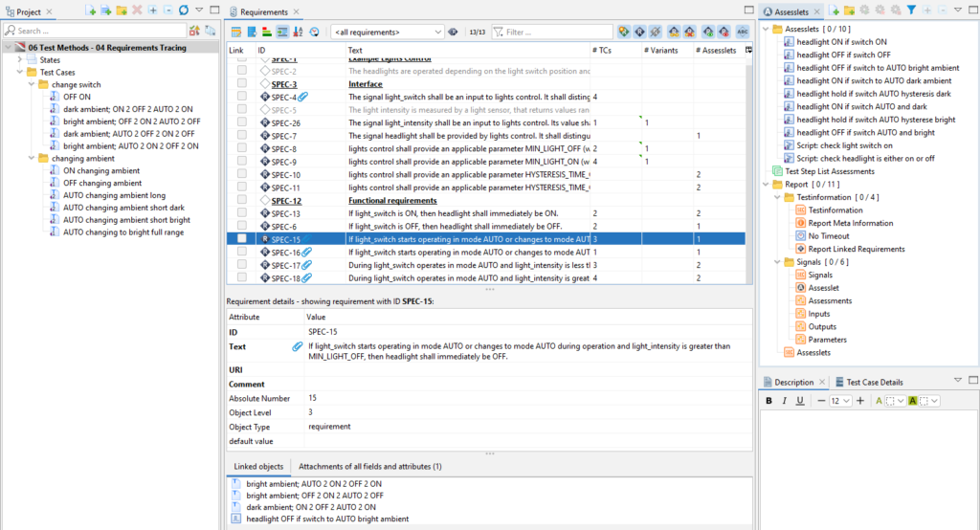Switch to the Test Case Details tab
Screen dimensions: 980x530
(869, 382)
